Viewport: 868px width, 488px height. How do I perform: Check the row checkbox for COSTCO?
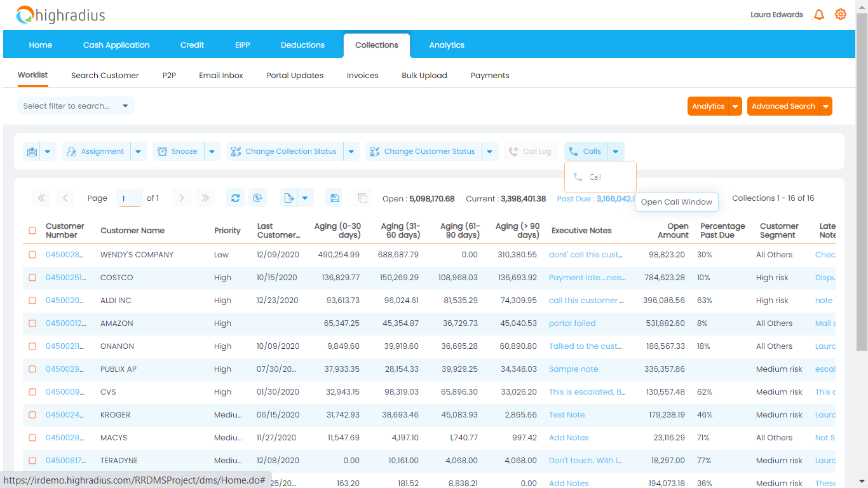(x=32, y=278)
